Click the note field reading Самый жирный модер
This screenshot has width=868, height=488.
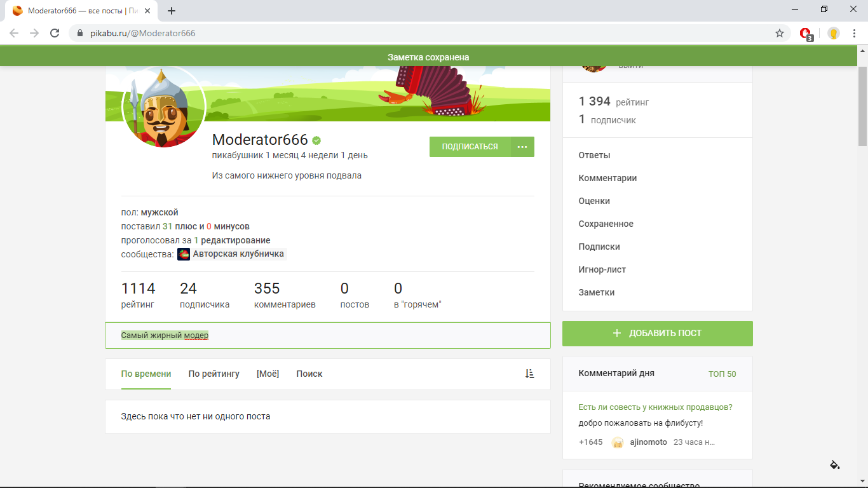point(327,335)
